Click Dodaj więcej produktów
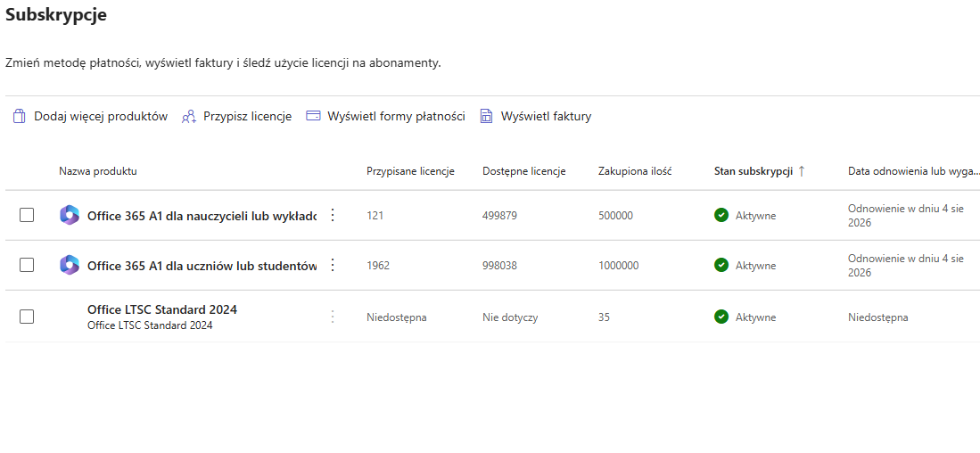The width and height of the screenshot is (980, 453). (x=101, y=116)
